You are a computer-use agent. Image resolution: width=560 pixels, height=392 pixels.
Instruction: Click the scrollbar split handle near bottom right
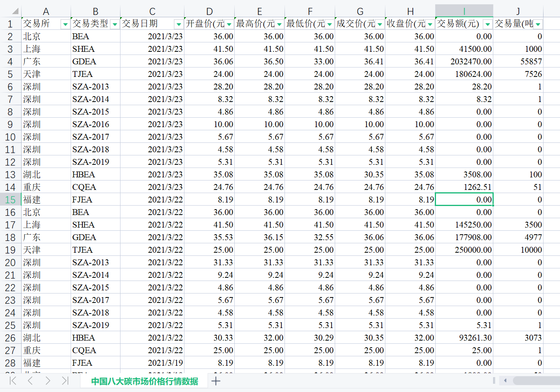pos(494,381)
